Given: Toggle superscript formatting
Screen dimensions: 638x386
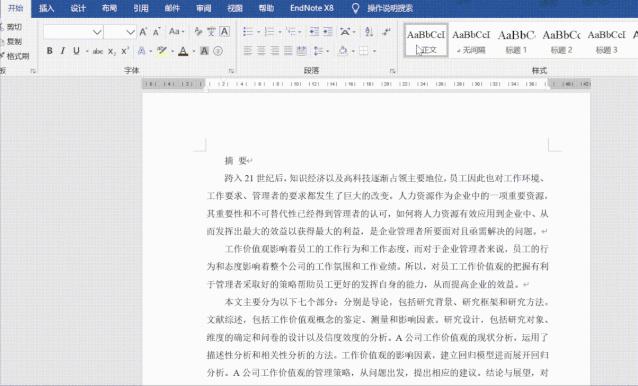Looking at the screenshot, I should pos(125,51).
